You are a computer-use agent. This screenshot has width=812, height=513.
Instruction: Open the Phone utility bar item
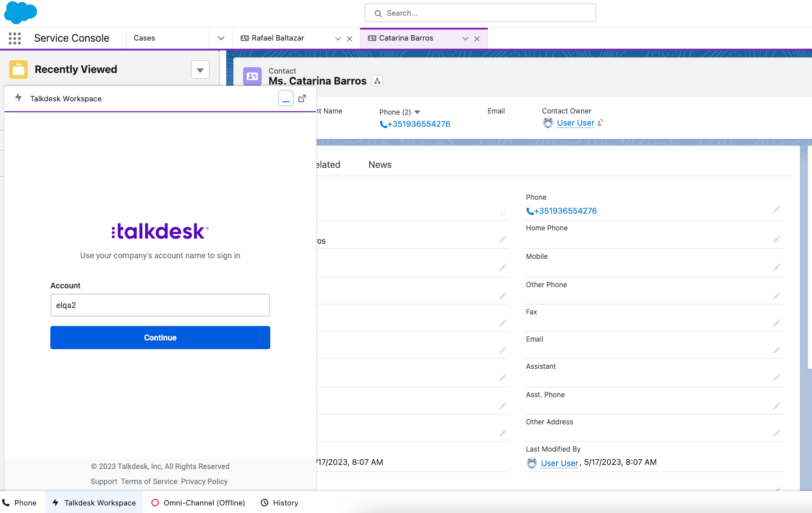20,503
